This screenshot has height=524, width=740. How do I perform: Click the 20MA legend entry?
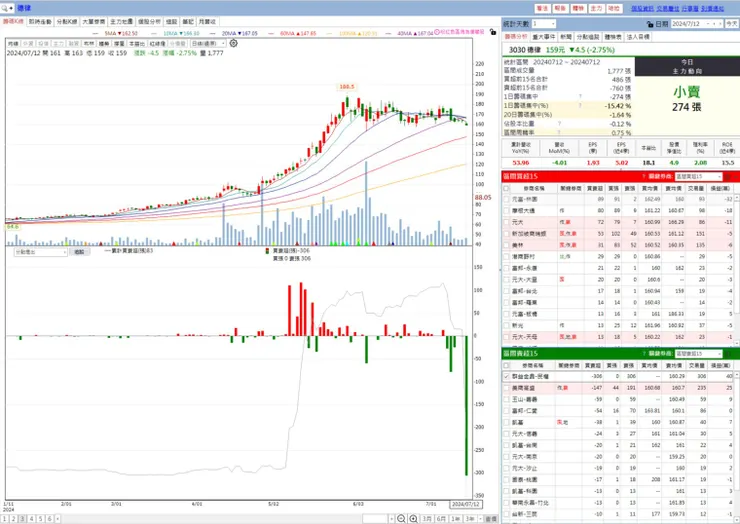[240, 34]
